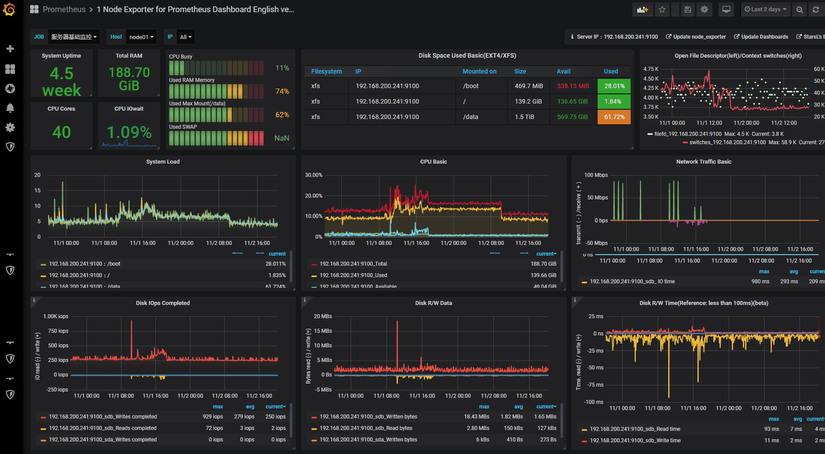Open the Create plus menu in sidebar
The height and width of the screenshot is (454, 825).
point(10,48)
